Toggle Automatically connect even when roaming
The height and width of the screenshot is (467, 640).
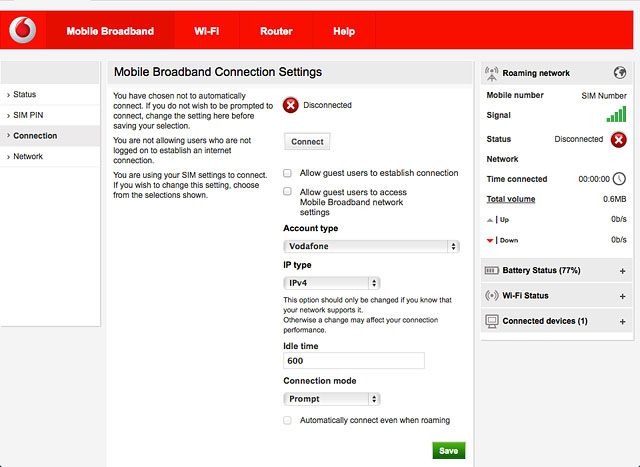[x=287, y=420]
